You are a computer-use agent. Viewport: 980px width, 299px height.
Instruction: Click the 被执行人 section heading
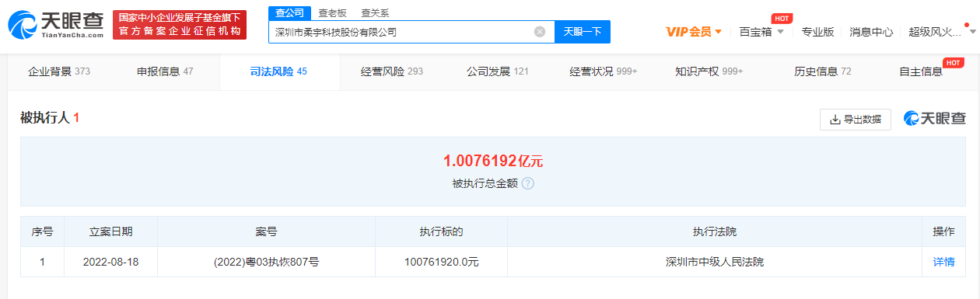click(49, 118)
